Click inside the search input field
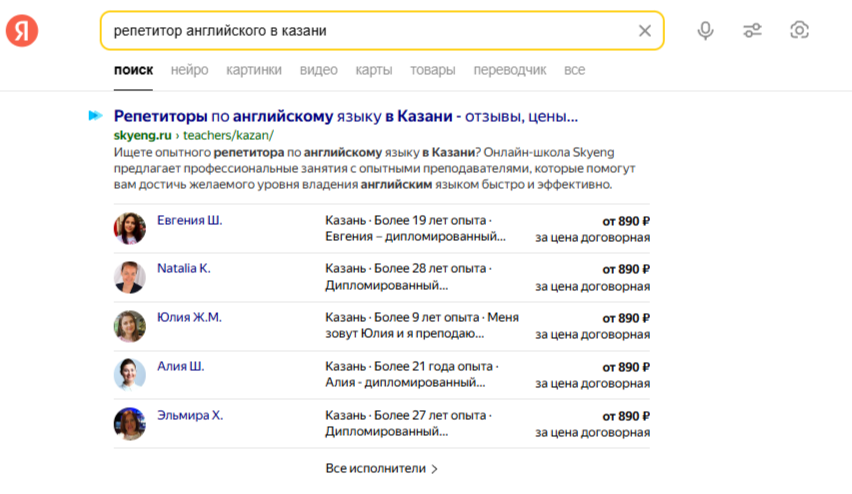Screen dimensions: 852x494 pos(370,31)
